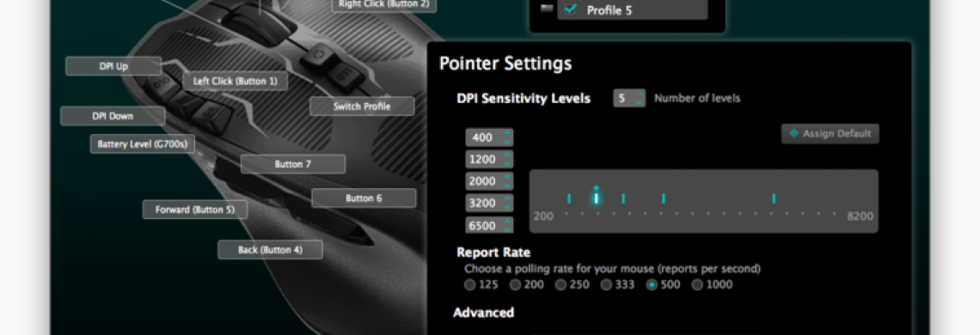Image resolution: width=980 pixels, height=335 pixels.
Task: Click the Number of levels label
Action: pos(697,98)
